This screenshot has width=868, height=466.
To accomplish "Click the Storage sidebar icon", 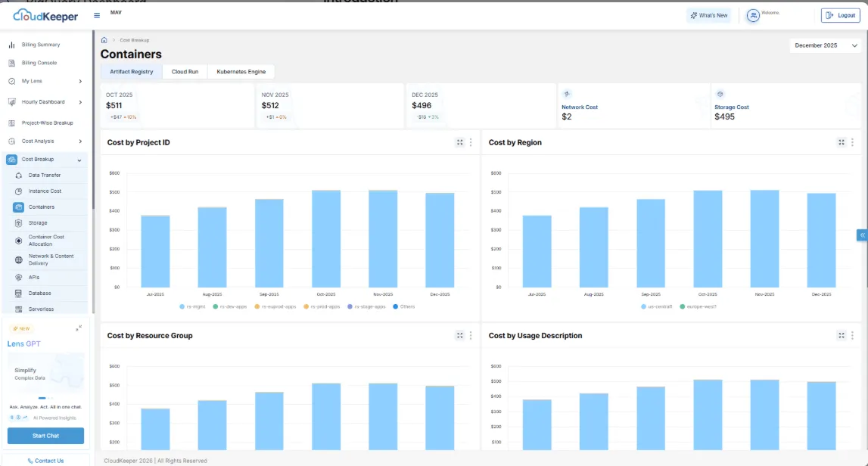I will click(18, 223).
